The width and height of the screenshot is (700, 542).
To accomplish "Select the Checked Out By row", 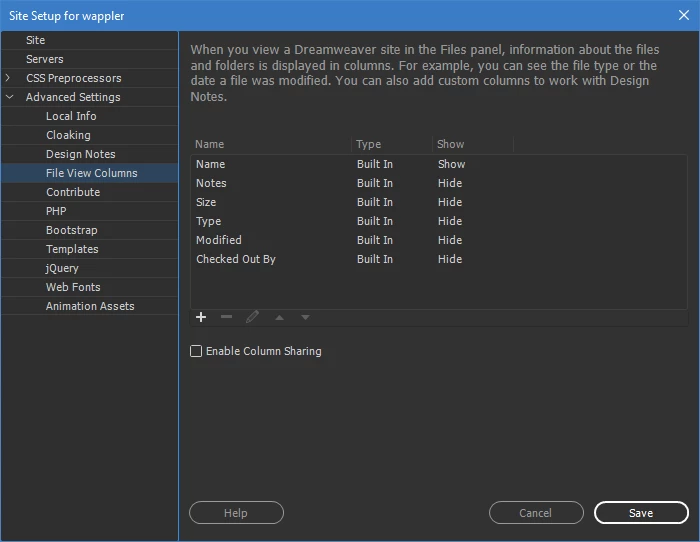I will click(x=439, y=259).
